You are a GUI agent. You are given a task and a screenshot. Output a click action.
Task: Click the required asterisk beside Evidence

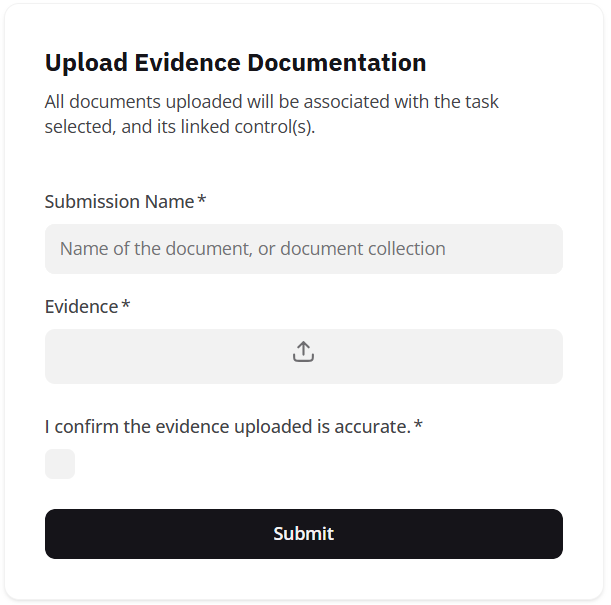coord(126,306)
